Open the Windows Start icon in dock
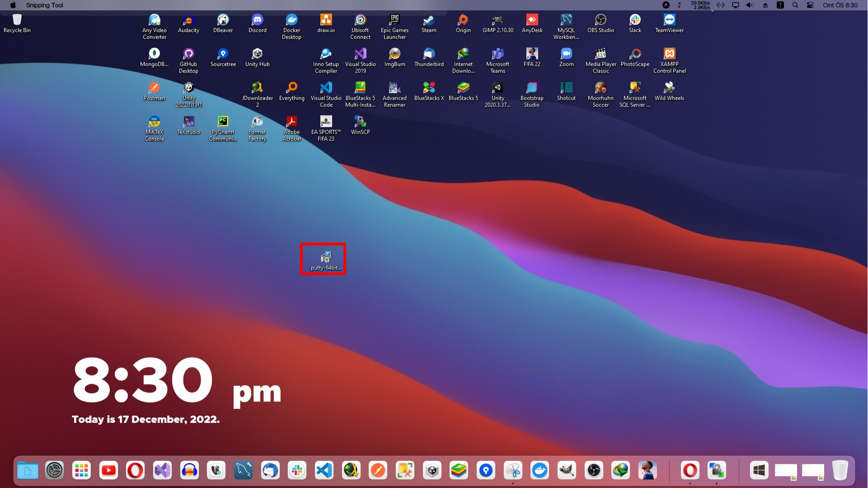The image size is (868, 488). (x=759, y=471)
